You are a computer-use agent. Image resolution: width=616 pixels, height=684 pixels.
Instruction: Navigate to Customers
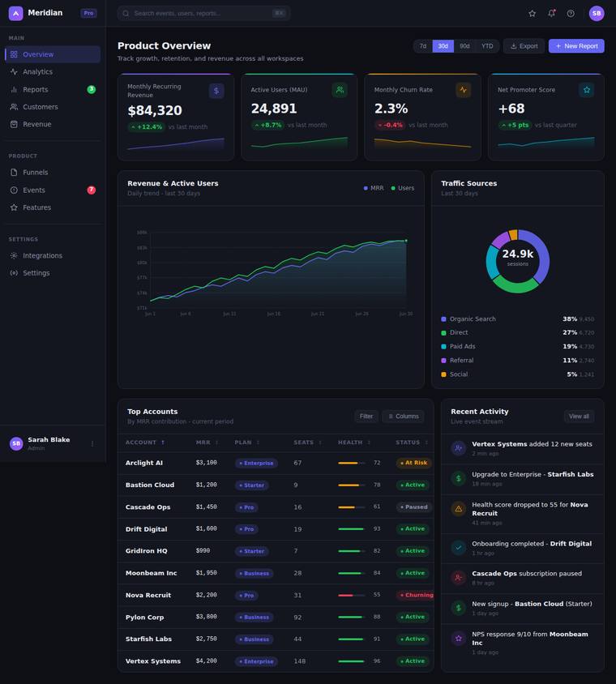[x=53, y=107]
